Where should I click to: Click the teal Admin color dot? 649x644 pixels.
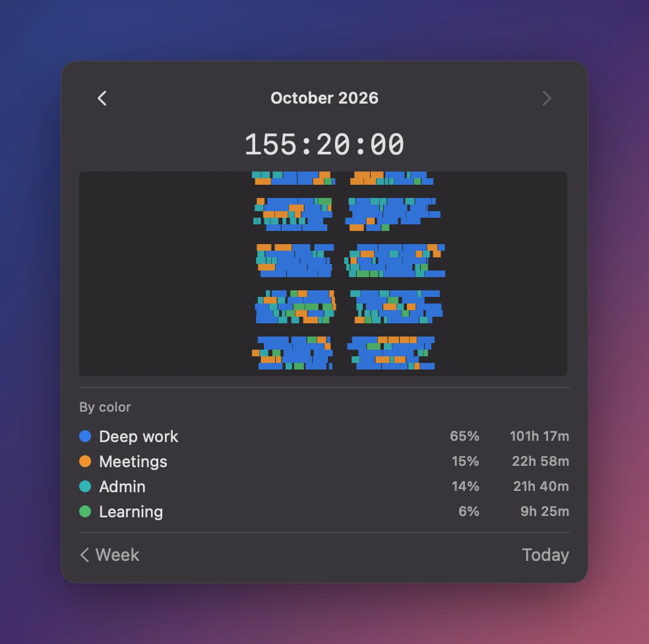tap(85, 486)
